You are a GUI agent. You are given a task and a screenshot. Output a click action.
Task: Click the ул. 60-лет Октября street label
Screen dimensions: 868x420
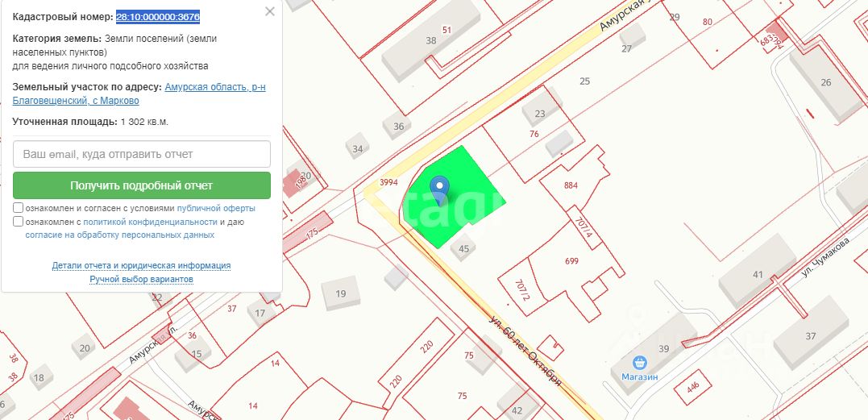coord(526,351)
